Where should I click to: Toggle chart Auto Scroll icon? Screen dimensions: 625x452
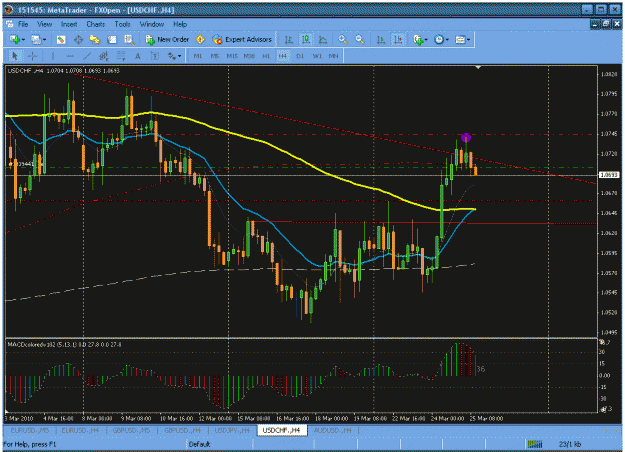click(381, 39)
